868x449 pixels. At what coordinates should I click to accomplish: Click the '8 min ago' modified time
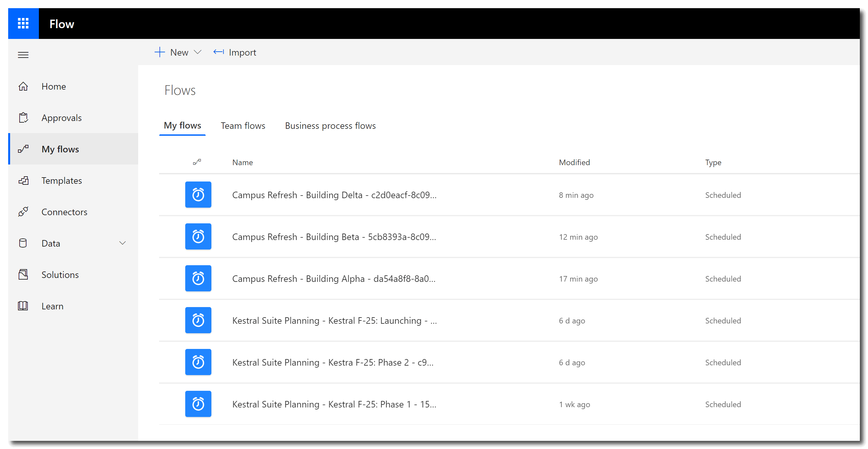(576, 195)
